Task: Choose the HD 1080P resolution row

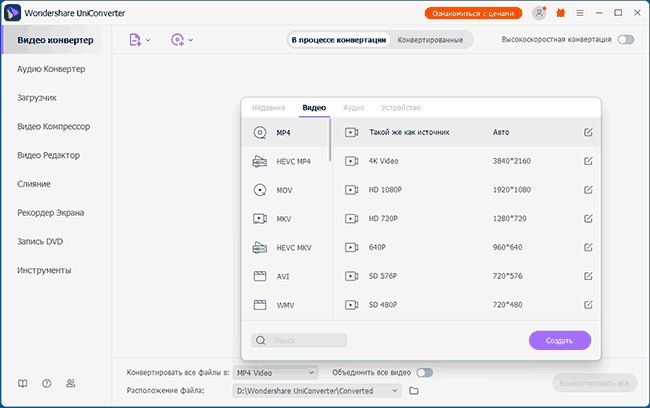Action: pos(467,189)
